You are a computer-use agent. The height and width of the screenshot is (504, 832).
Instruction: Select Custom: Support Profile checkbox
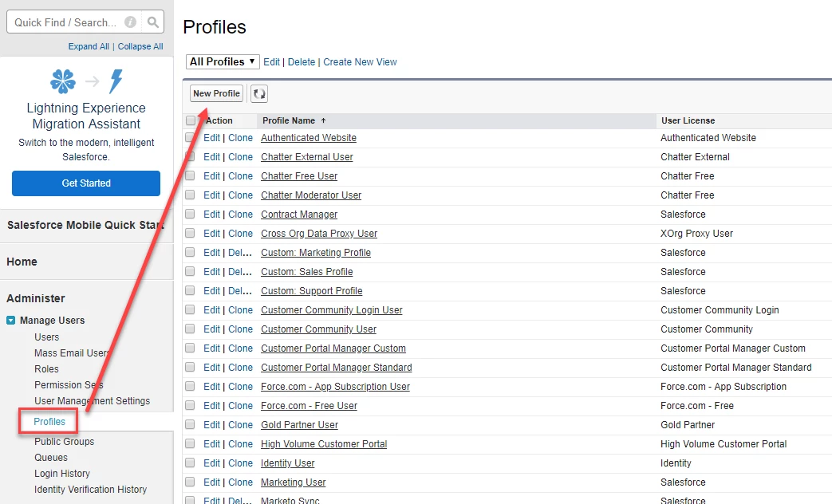click(189, 290)
